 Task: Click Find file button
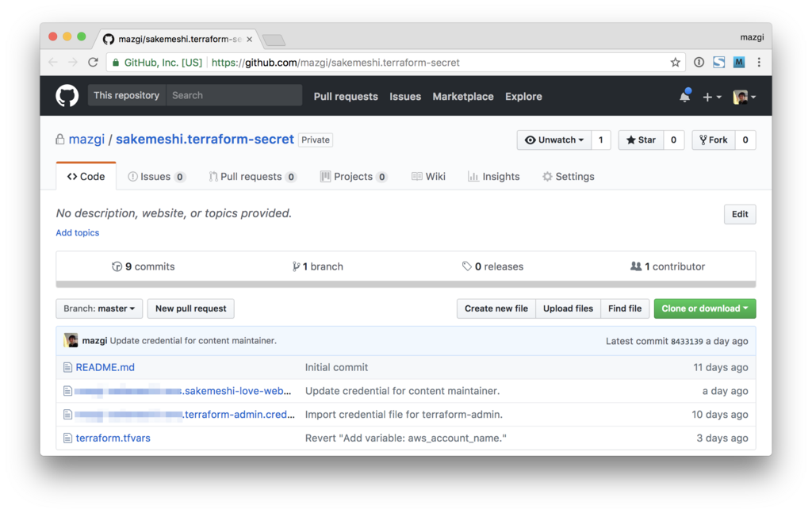625,308
